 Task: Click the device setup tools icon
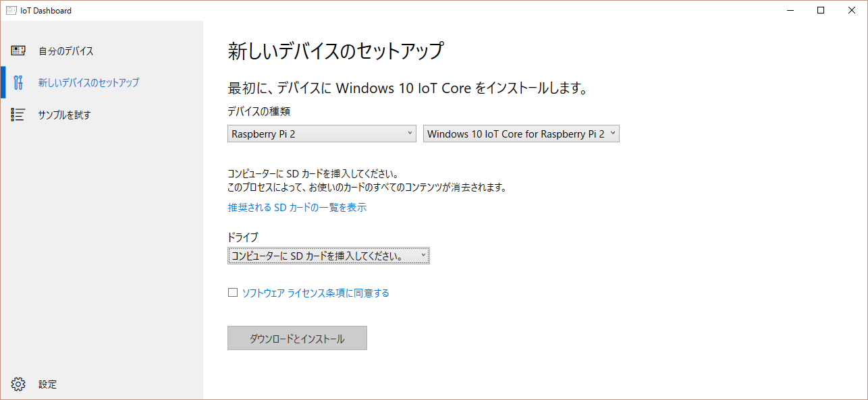(x=18, y=82)
